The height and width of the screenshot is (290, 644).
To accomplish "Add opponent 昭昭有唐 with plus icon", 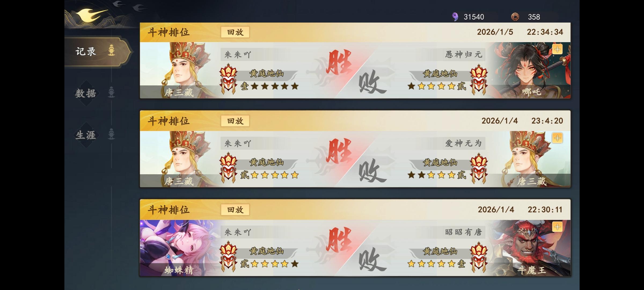I will (x=557, y=227).
